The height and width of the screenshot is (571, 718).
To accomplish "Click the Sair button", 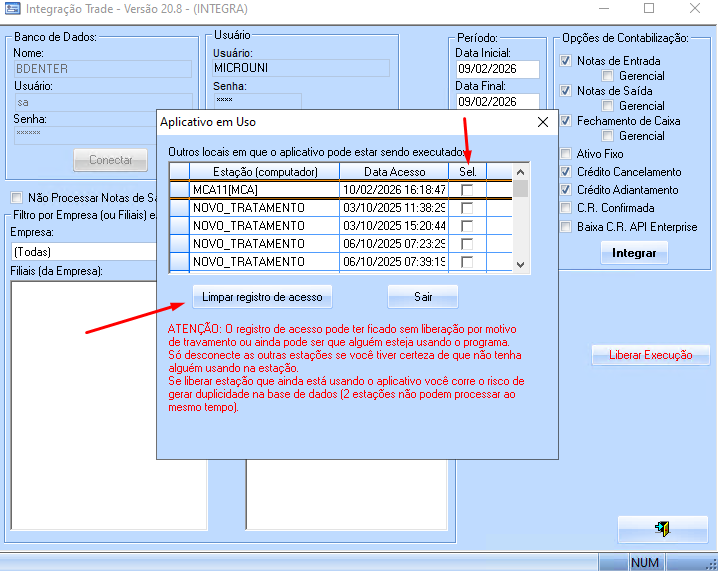I will tap(422, 297).
